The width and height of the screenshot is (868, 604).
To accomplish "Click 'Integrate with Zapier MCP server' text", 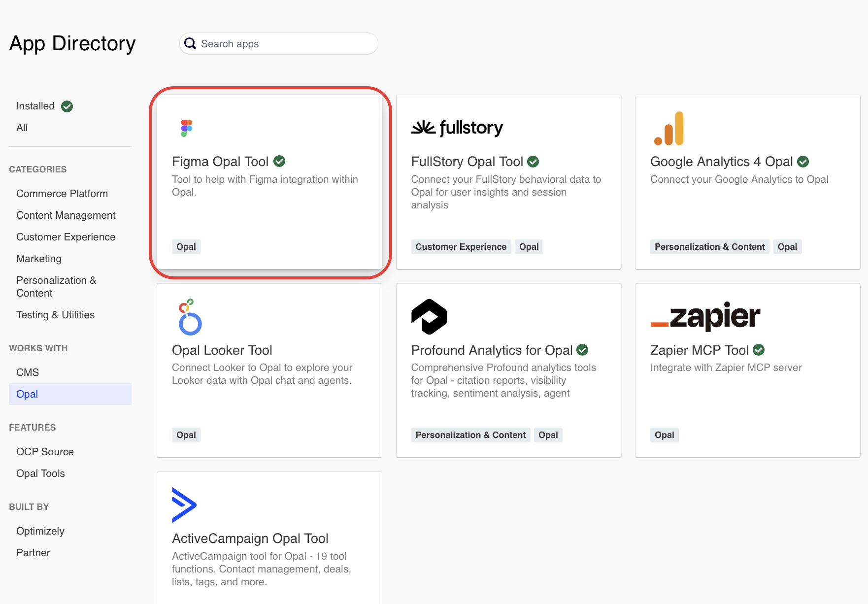I will pyautogui.click(x=726, y=368).
